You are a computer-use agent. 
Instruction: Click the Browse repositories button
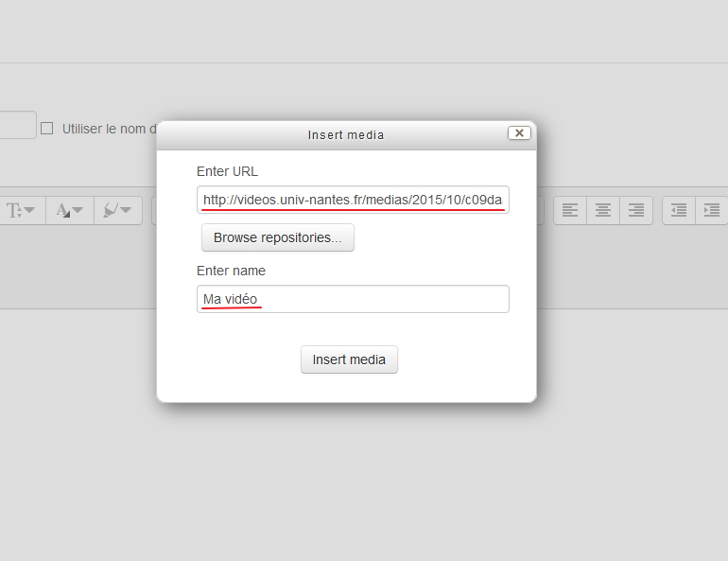[x=277, y=237]
